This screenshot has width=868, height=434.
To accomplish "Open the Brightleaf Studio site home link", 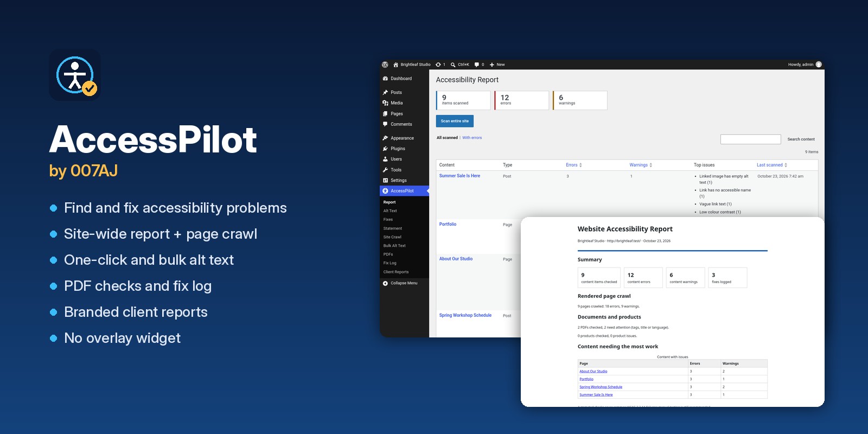I will 412,65.
